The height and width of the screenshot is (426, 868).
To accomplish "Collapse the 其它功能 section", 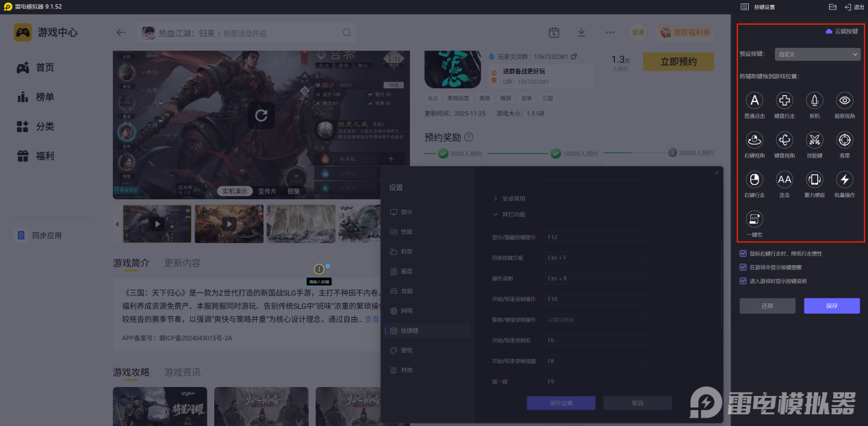I will [x=509, y=214].
